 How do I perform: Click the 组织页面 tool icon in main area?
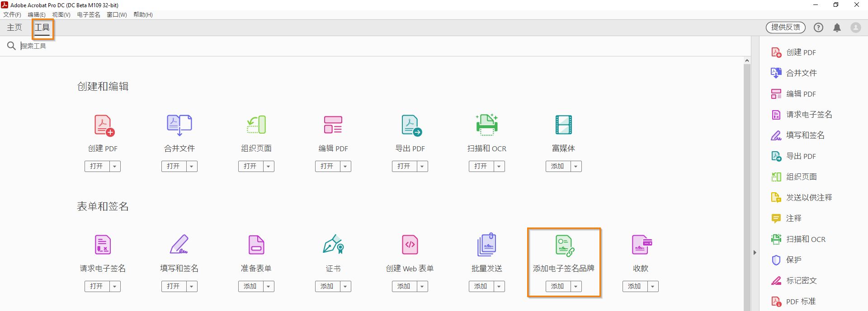click(x=256, y=125)
